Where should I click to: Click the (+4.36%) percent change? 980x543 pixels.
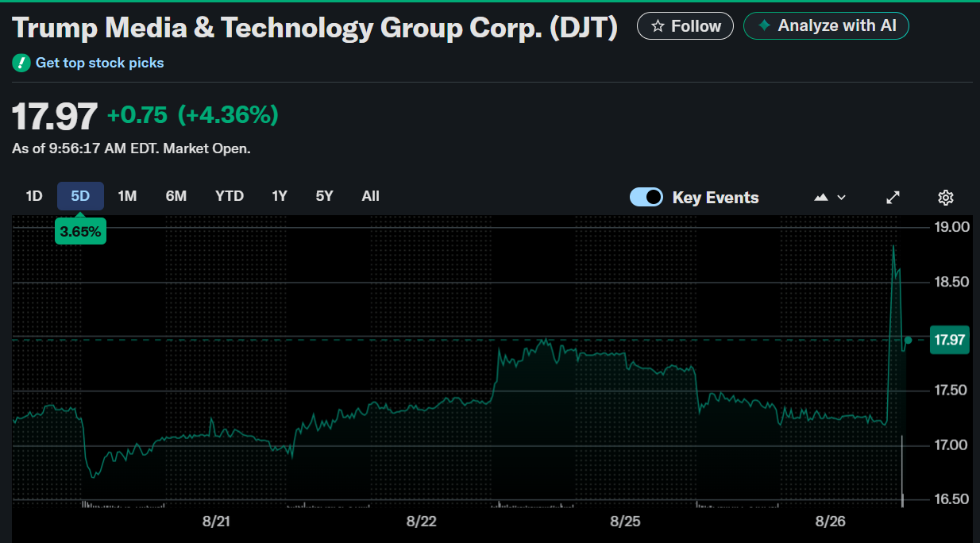228,116
